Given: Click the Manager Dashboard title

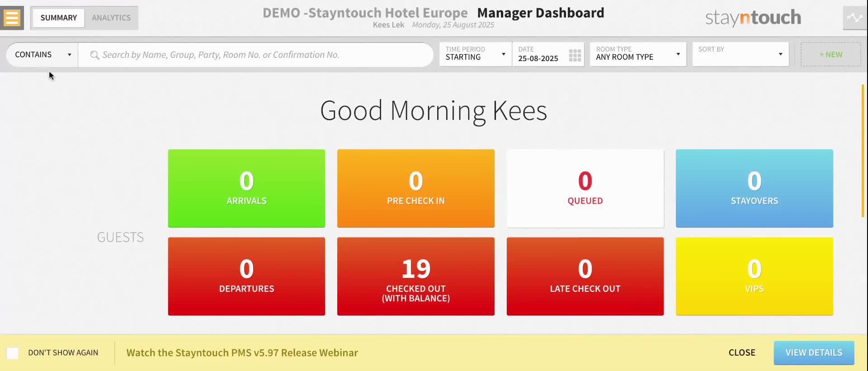Looking at the screenshot, I should click(x=541, y=13).
